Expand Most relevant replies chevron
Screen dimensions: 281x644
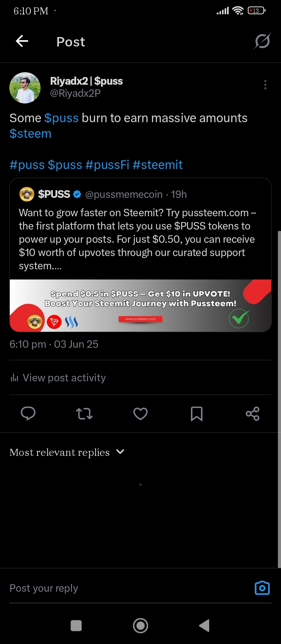[x=120, y=452]
